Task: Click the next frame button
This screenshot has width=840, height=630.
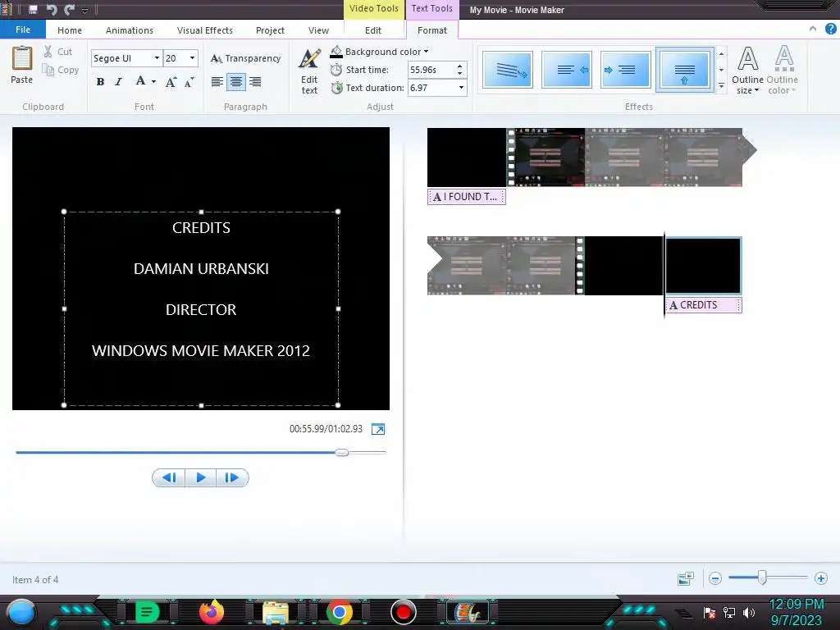Action: (x=232, y=478)
